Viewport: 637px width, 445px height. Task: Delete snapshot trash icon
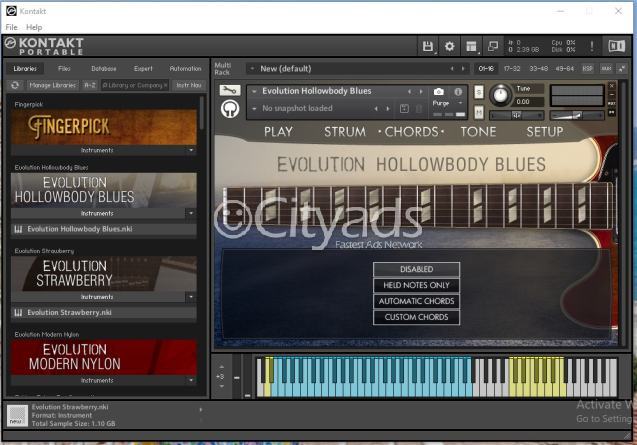coord(419,109)
